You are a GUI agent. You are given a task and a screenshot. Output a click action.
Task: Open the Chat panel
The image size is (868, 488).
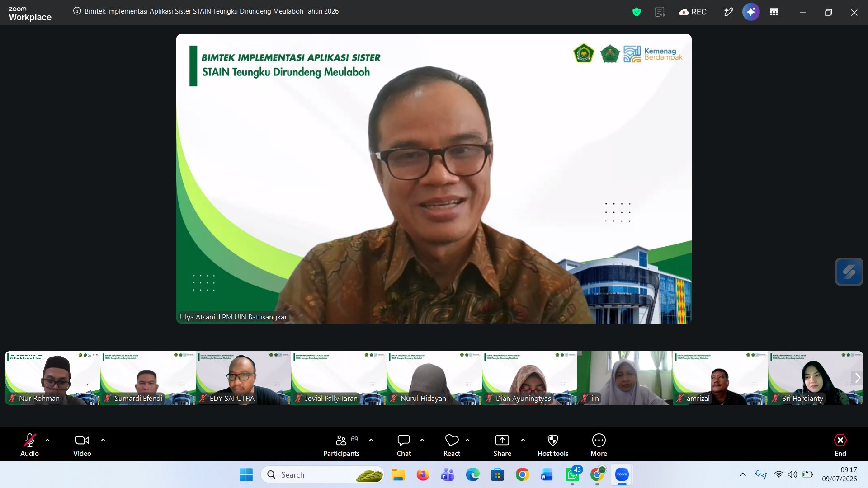point(404,445)
